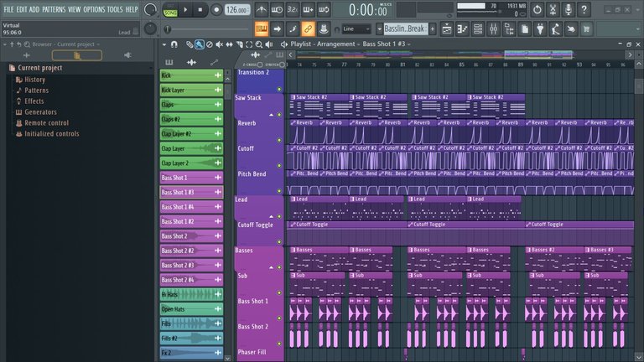Select the Kick clip in picker

(x=191, y=75)
